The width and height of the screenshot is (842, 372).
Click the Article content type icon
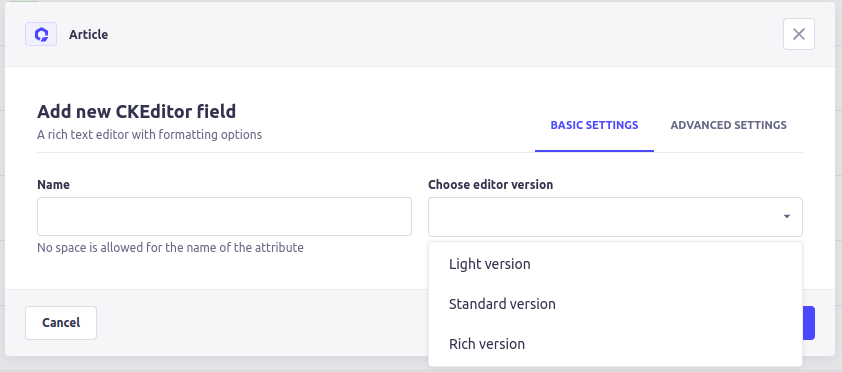41,34
